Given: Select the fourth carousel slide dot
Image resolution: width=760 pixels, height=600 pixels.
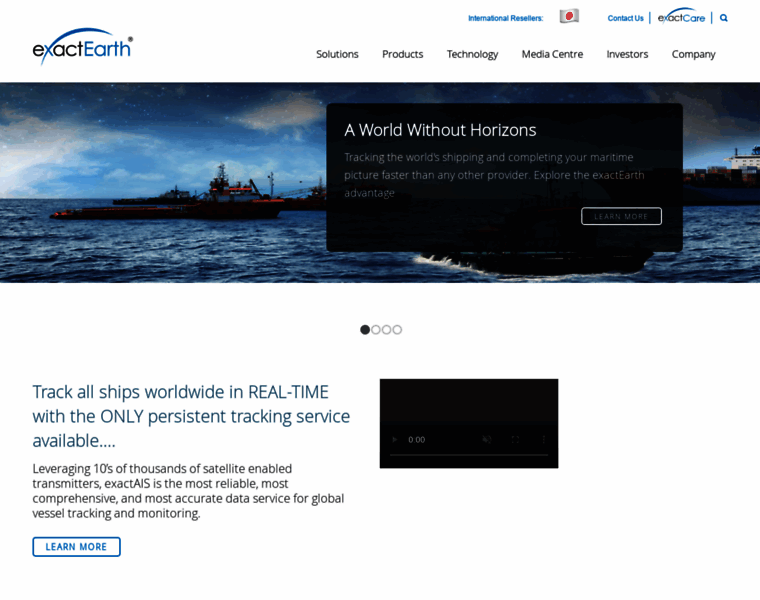Looking at the screenshot, I should point(397,329).
